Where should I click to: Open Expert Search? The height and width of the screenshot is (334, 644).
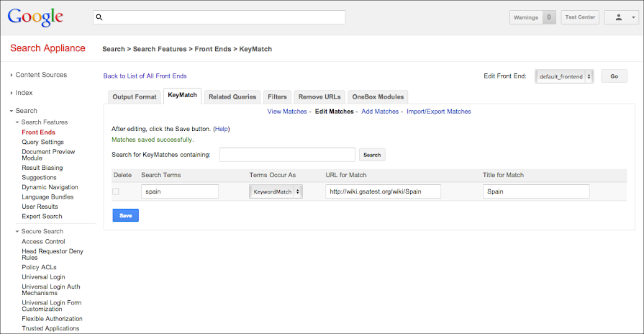coord(42,216)
